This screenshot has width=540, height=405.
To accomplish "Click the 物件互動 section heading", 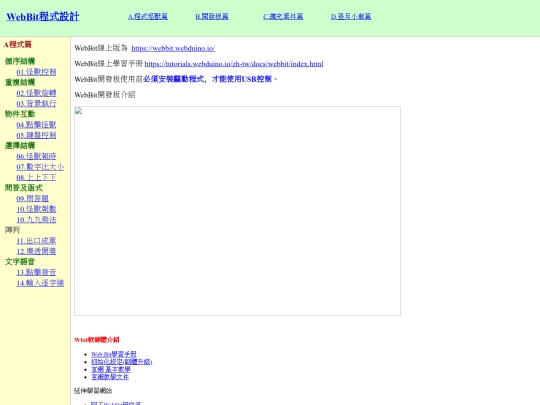I will pos(20,114).
